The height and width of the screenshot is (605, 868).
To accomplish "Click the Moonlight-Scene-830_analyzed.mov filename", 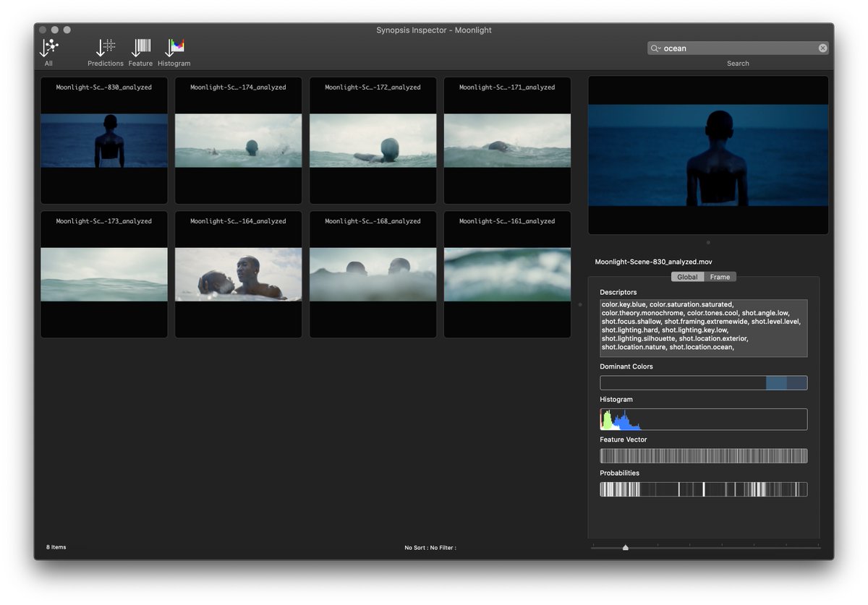I will (x=654, y=262).
